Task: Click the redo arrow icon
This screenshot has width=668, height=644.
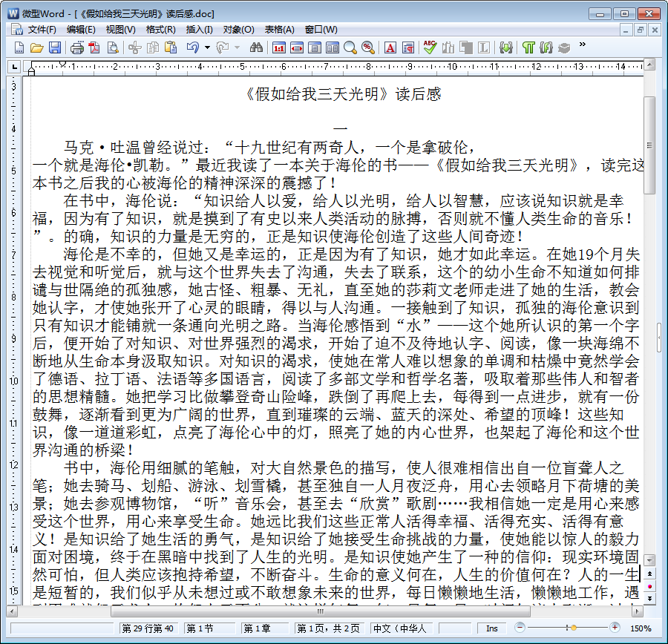Action: point(223,47)
